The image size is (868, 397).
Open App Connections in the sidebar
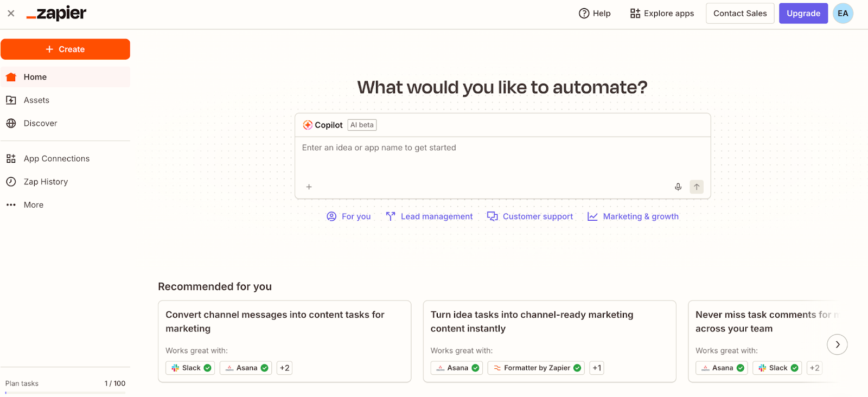(65, 159)
